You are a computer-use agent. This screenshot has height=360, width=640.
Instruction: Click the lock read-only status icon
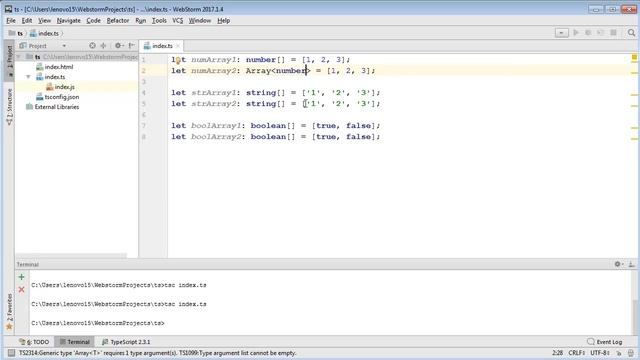tap(619, 353)
